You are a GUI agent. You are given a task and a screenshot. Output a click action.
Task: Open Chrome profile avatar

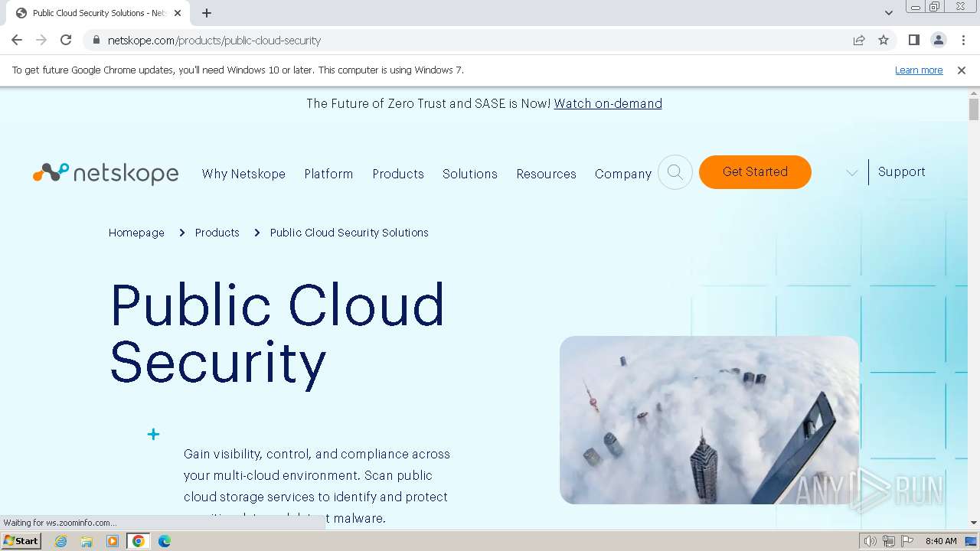point(939,40)
